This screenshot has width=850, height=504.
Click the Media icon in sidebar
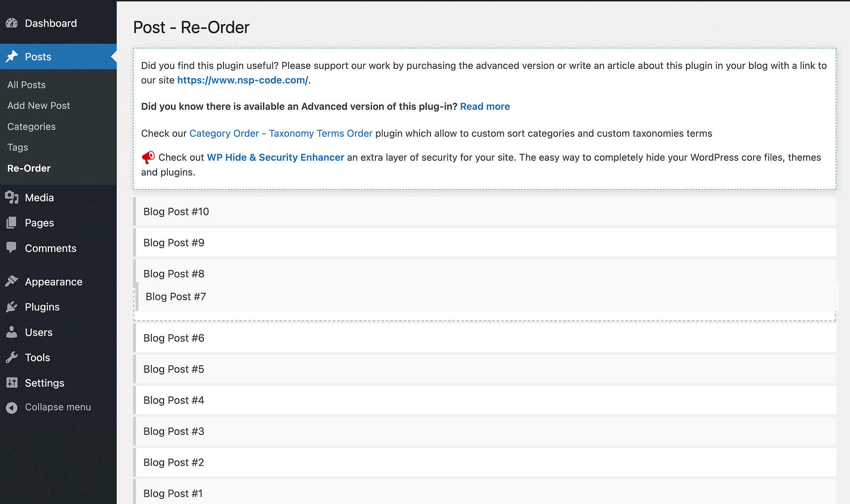12,198
